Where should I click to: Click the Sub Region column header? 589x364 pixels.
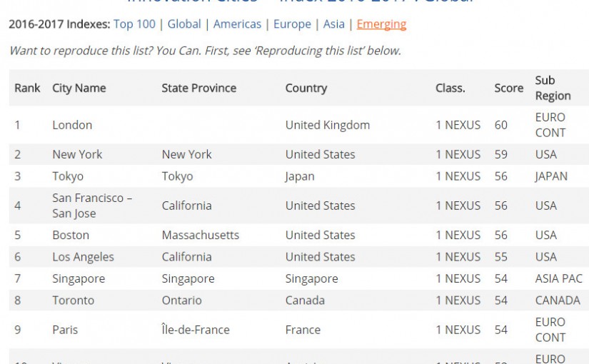pyautogui.click(x=553, y=89)
